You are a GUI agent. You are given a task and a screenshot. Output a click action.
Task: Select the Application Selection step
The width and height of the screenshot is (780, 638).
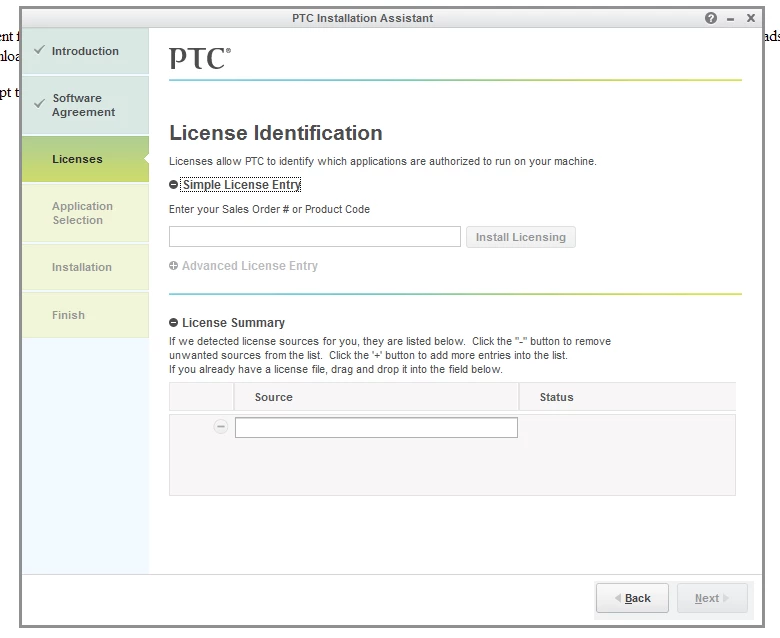point(86,213)
